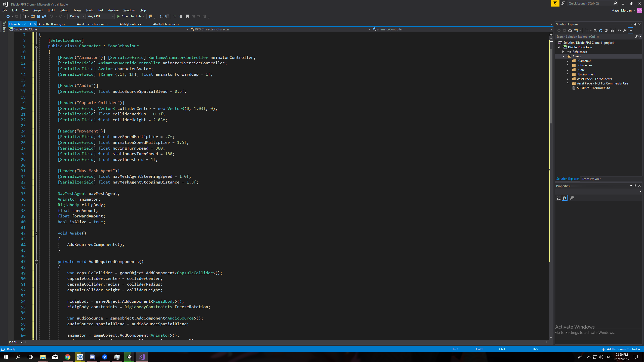Image resolution: width=644 pixels, height=362 pixels.
Task: Click Refresh in Solution Explorer toolbar
Action: click(601, 30)
